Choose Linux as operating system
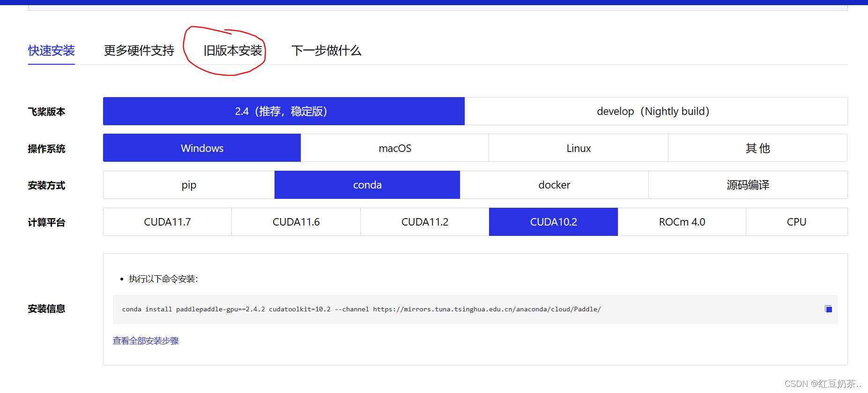 pyautogui.click(x=579, y=148)
